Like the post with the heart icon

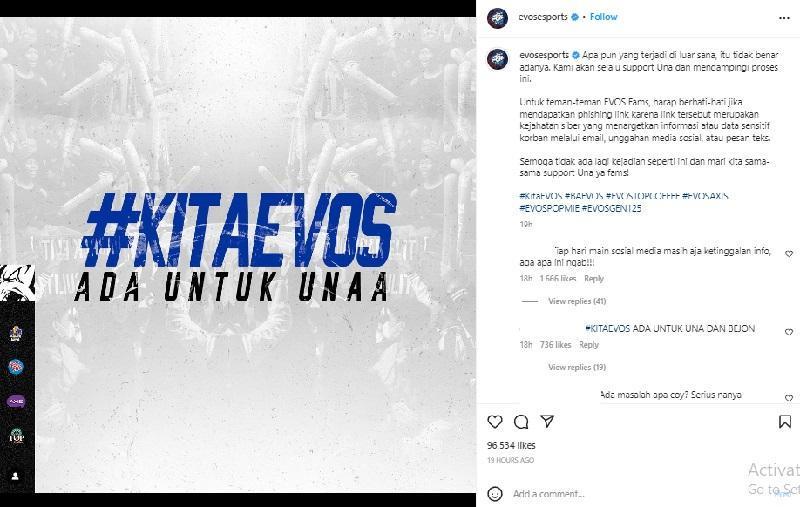[494, 422]
